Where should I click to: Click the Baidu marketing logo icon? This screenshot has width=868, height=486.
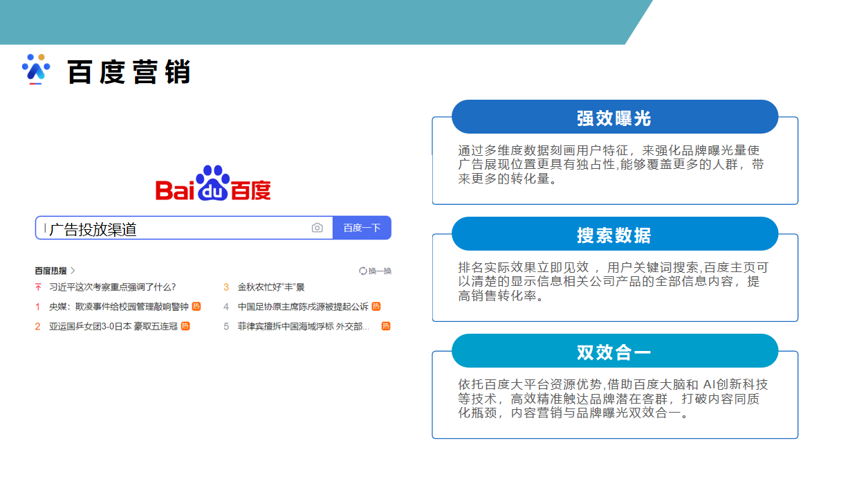pos(36,69)
